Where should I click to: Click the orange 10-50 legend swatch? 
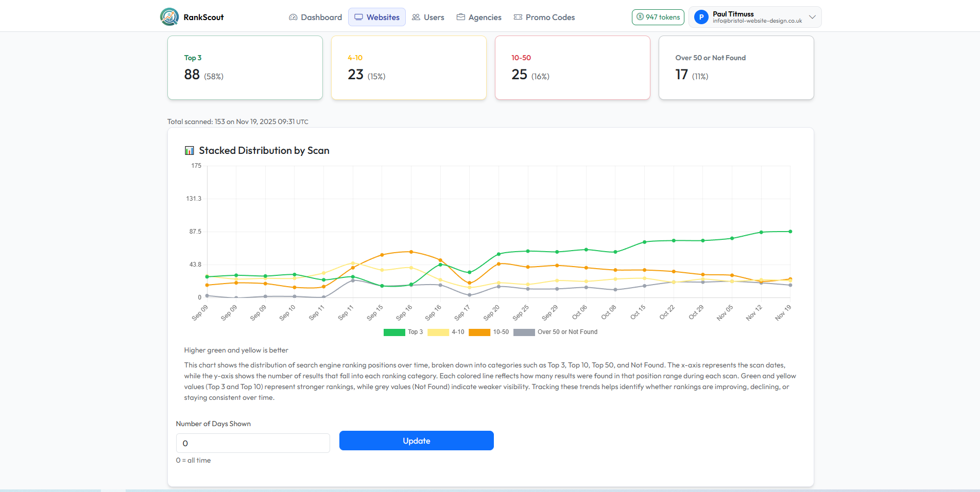coord(479,332)
